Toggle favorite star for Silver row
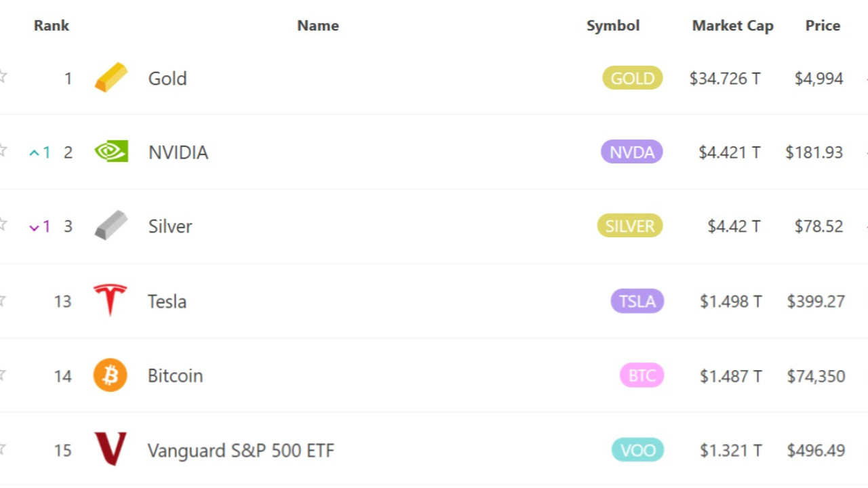Image resolution: width=868 pixels, height=488 pixels. tap(3, 224)
